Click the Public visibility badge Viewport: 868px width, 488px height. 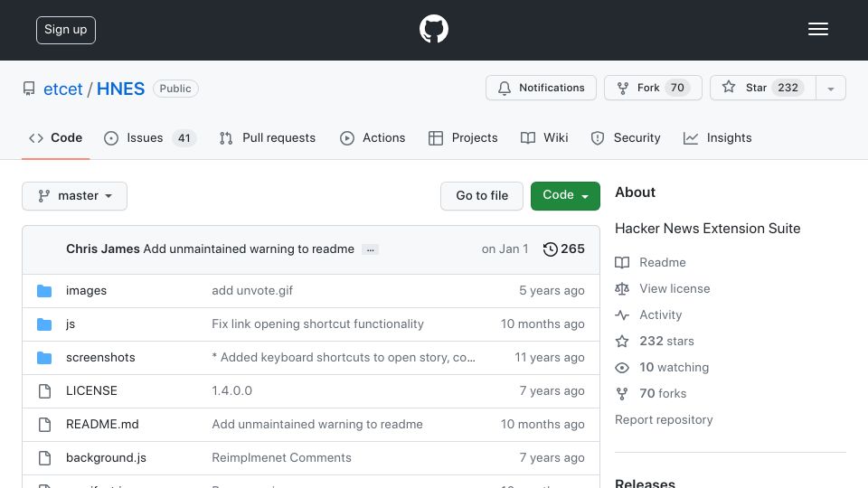(175, 89)
